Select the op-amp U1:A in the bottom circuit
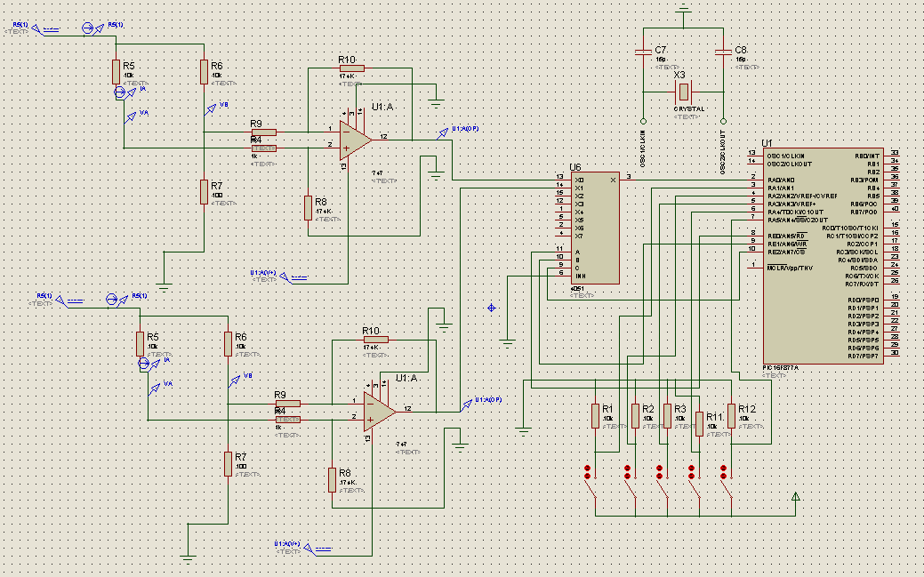The image size is (924, 577). click(x=380, y=412)
